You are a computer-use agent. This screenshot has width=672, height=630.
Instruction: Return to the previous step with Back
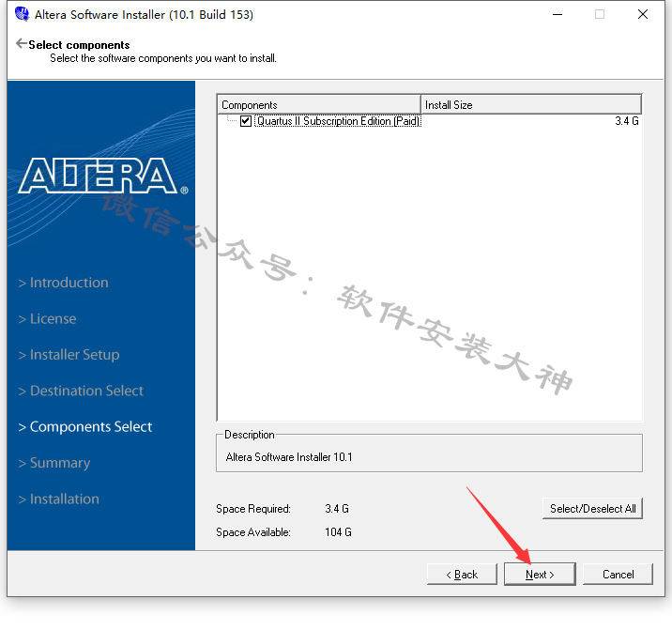[462, 575]
